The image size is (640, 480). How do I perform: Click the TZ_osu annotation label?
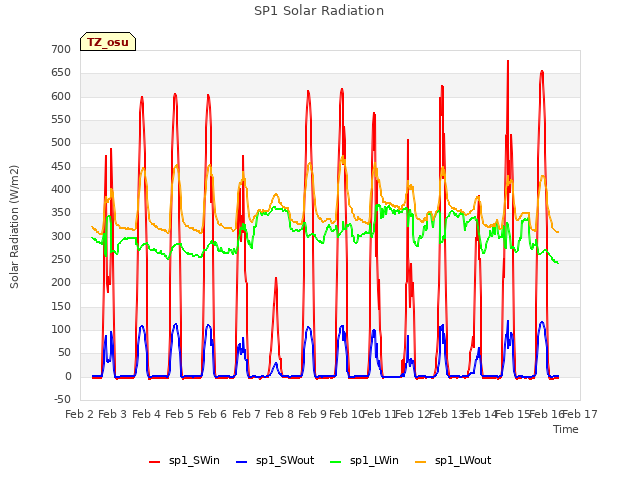(x=108, y=42)
